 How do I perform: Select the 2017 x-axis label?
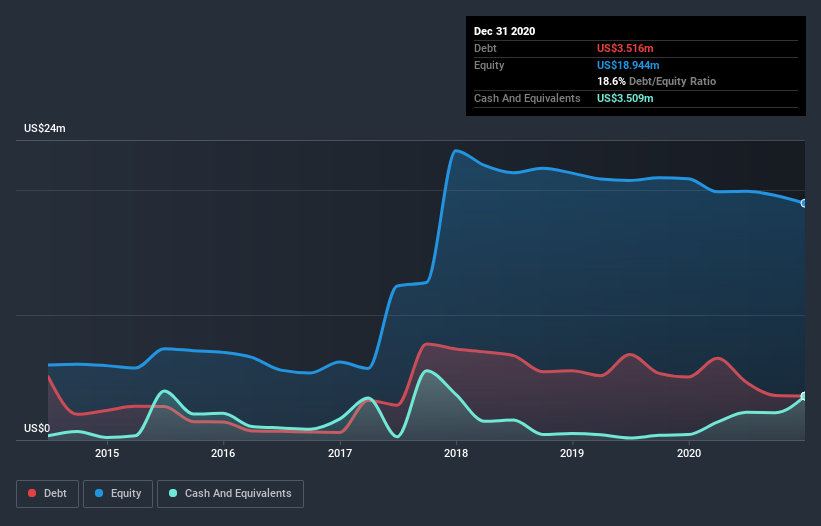[340, 453]
